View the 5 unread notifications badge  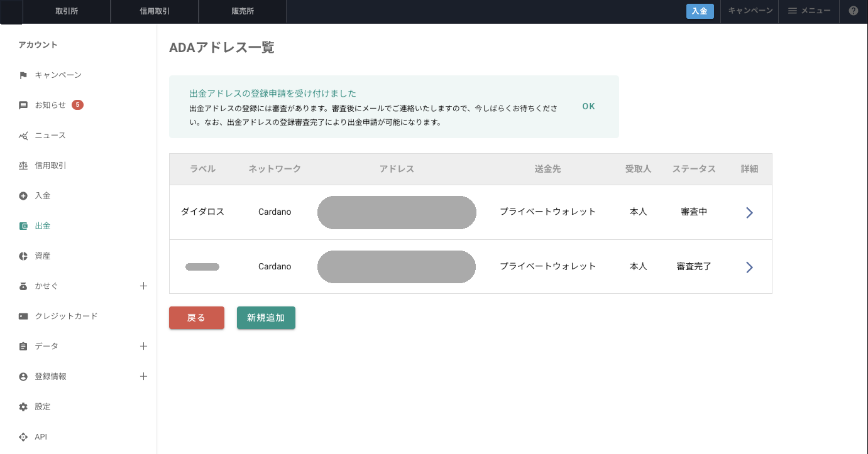[x=77, y=105]
